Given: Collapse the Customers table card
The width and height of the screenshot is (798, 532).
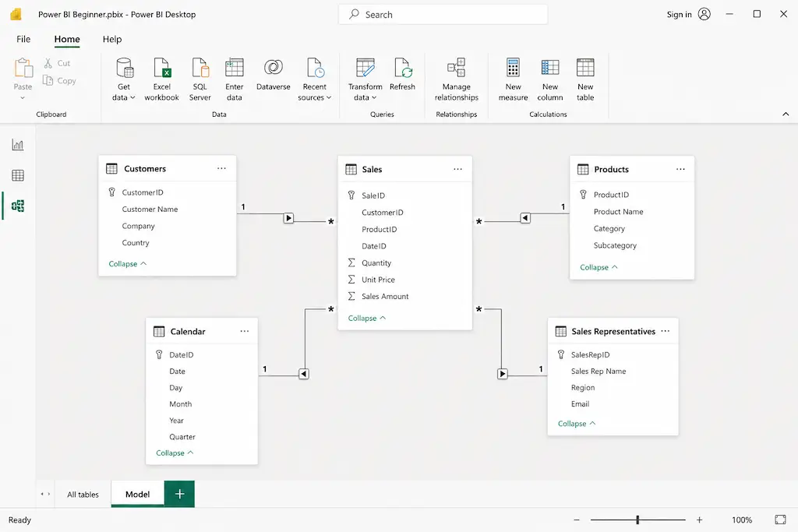Looking at the screenshot, I should (127, 263).
